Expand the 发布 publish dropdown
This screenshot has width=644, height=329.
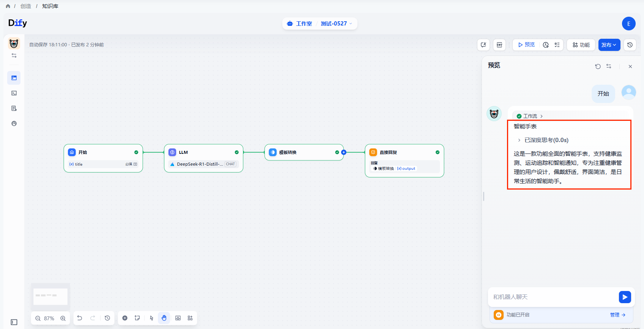609,45
